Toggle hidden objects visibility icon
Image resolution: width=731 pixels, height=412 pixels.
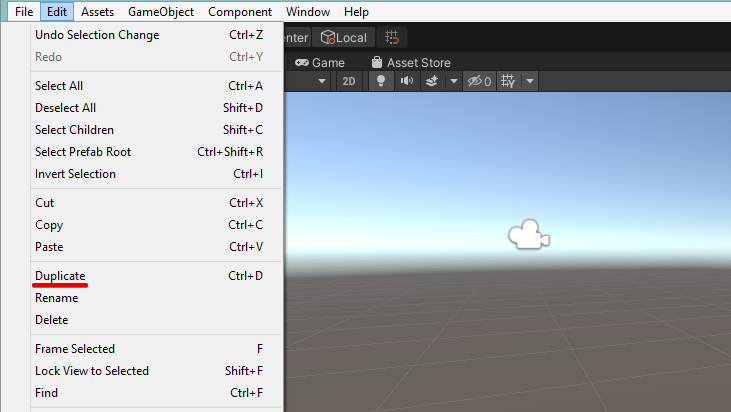coord(479,81)
